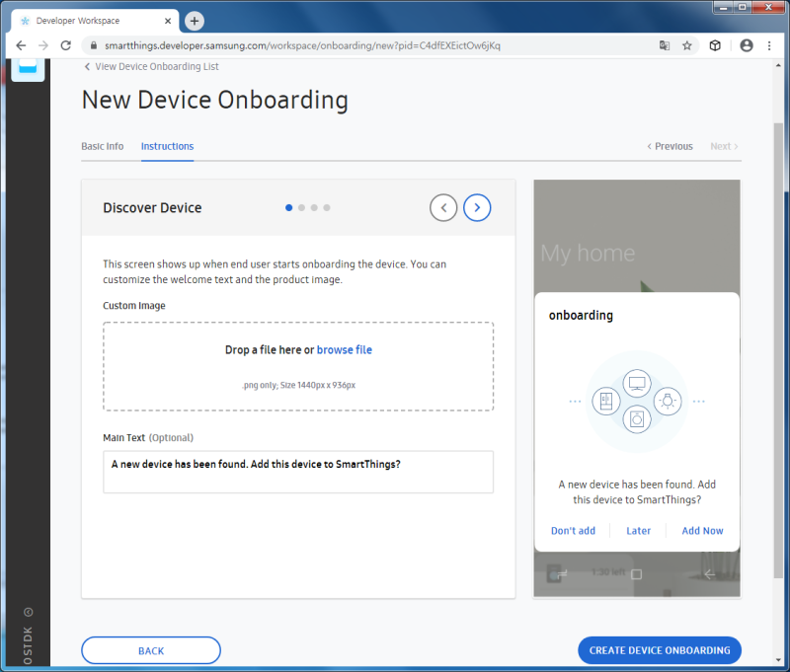Open the translate icon in the address bar
This screenshot has height=672, width=790.
point(664,45)
